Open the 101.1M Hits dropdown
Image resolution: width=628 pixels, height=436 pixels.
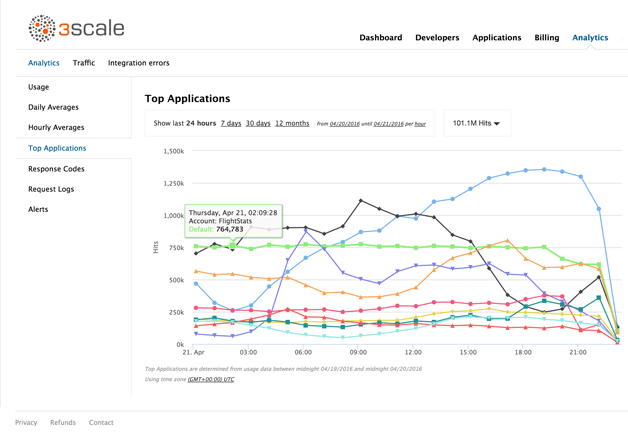coord(476,123)
